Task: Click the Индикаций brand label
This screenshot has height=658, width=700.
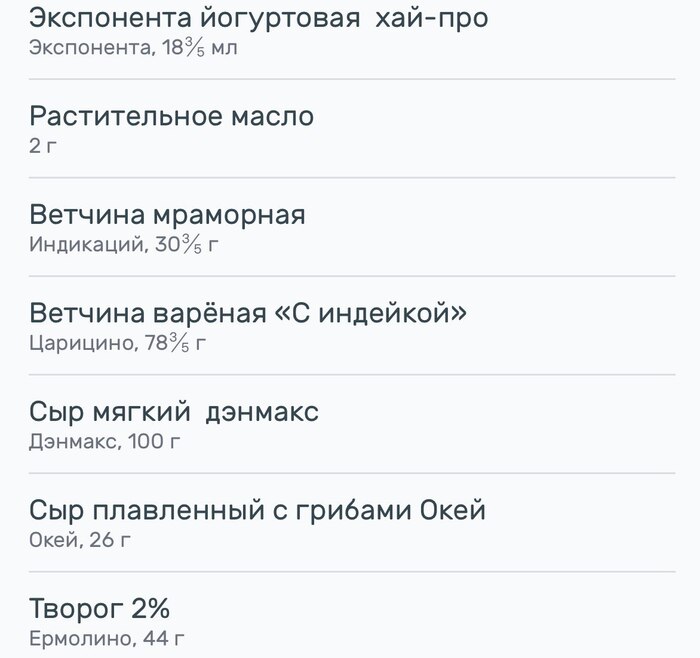Action: pyautogui.click(x=88, y=245)
